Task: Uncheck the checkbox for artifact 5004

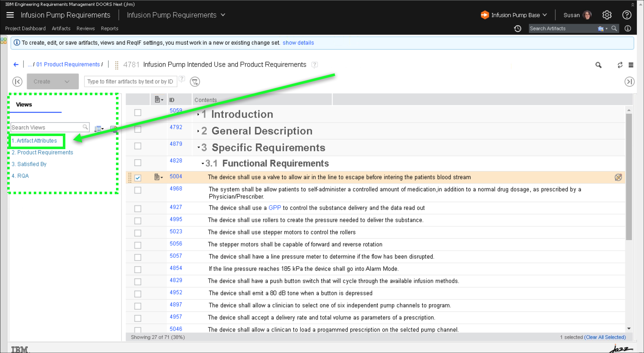Action: [137, 178]
